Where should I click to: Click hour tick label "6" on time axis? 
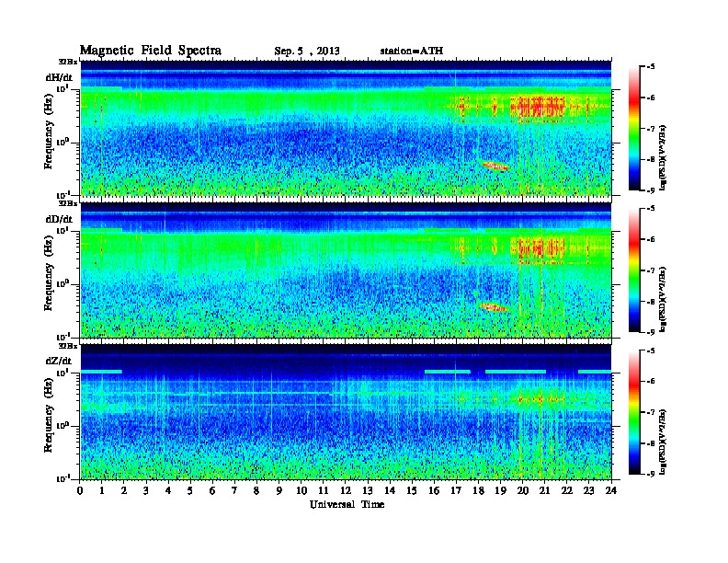tap(212, 490)
